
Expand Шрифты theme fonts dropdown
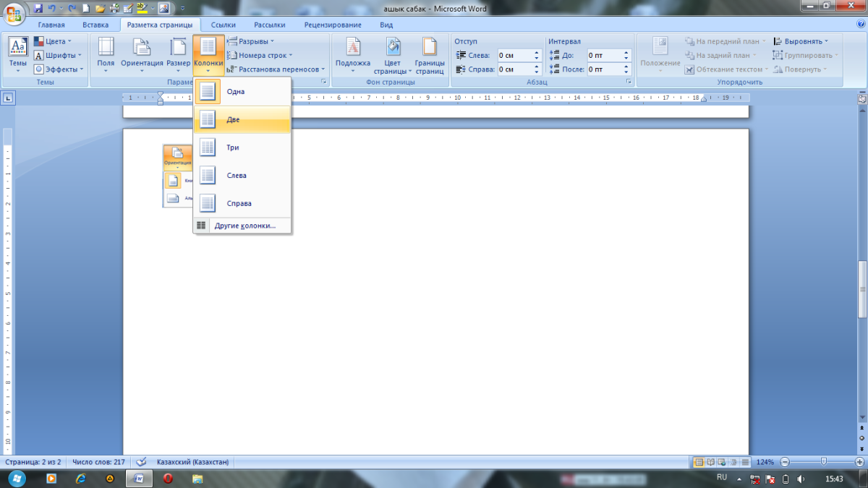(x=58, y=55)
